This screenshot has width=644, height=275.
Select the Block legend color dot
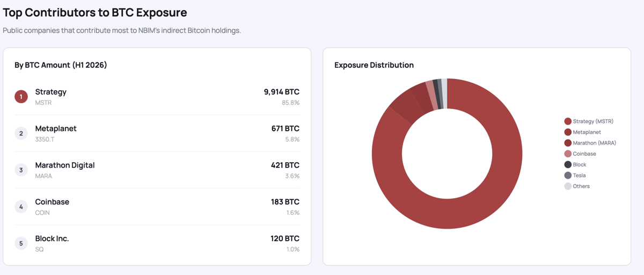coord(568,164)
